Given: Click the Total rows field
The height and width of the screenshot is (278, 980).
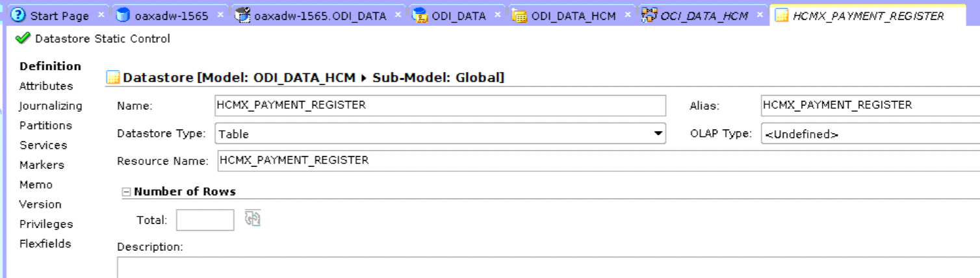Looking at the screenshot, I should coord(205,220).
